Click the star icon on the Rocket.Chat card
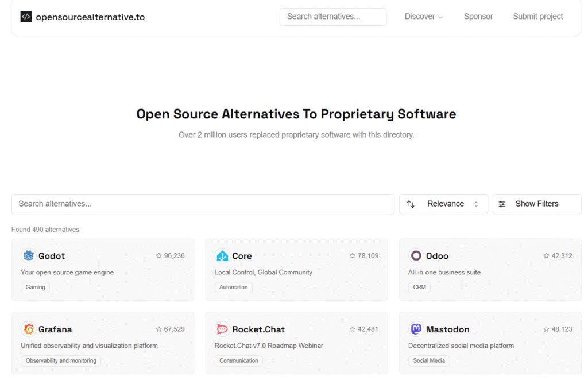This screenshot has width=588, height=380. pos(353,329)
